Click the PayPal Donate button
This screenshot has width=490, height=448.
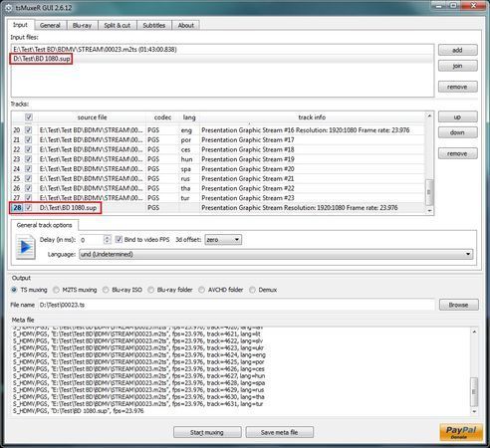[x=461, y=432]
